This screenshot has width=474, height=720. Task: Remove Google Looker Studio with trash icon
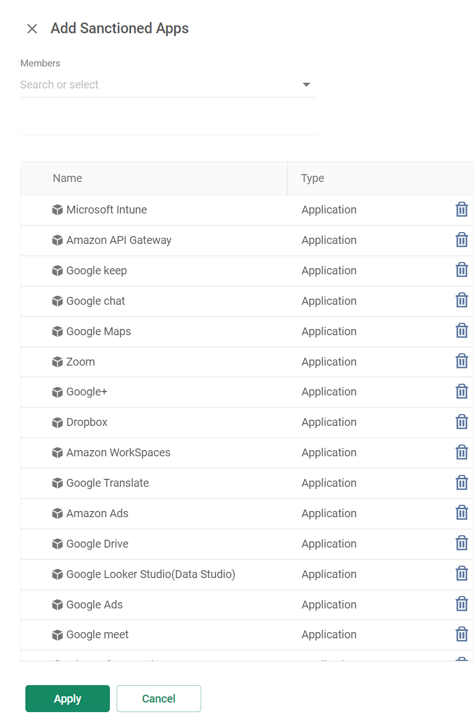[x=462, y=574]
